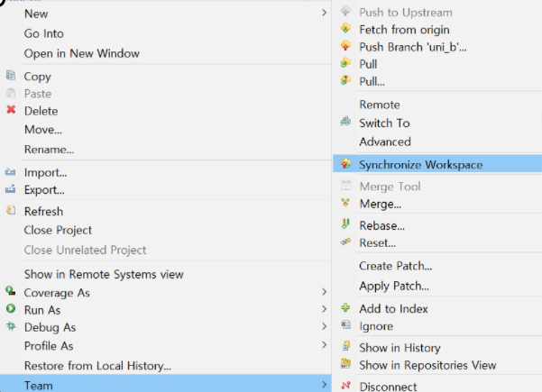Click the icon beside Pull... with ellipsis

345,80
